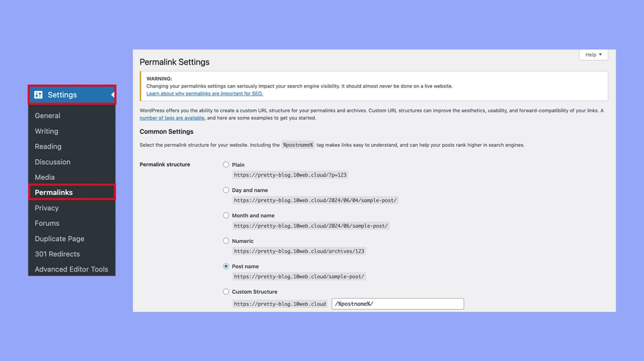
Task: Open the number of tags available link
Action: click(171, 118)
